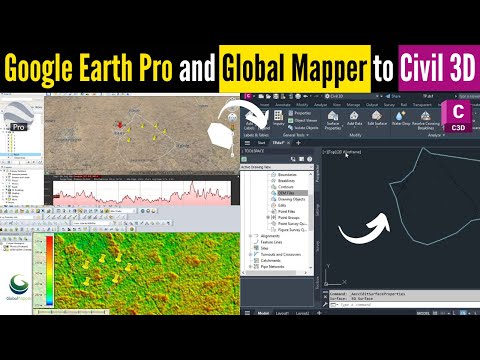The width and height of the screenshot is (480, 360).
Task: Expand the Alignments tree node
Action: [x=250, y=236]
